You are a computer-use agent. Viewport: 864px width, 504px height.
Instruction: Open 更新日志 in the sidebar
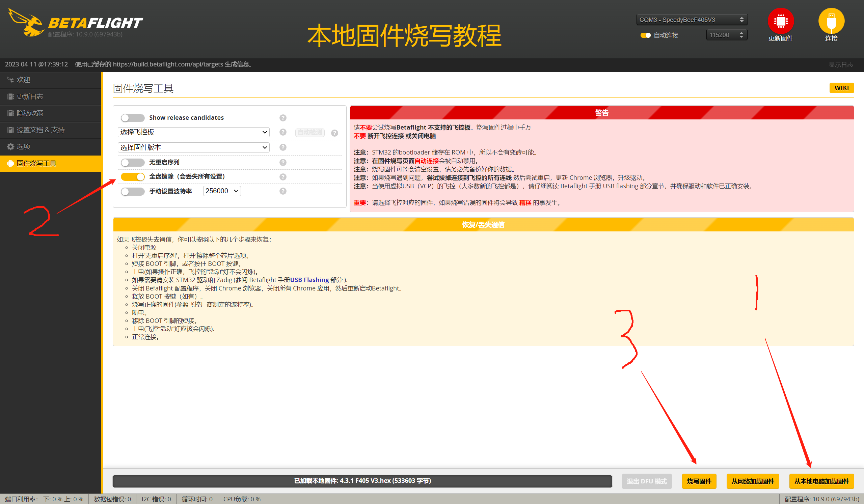29,96
